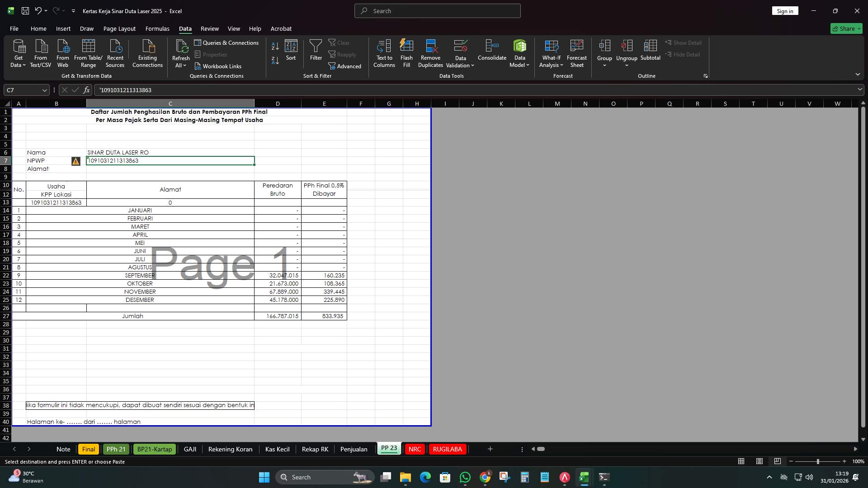Switch to the Formulas ribbon tab

click(157, 28)
